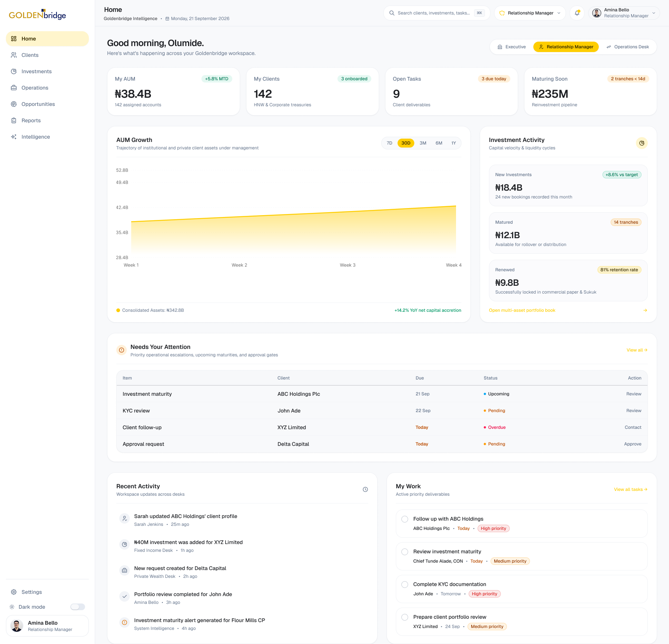Image resolution: width=669 pixels, height=644 pixels.
Task: Click the Goldenbridge logo
Action: point(37,14)
